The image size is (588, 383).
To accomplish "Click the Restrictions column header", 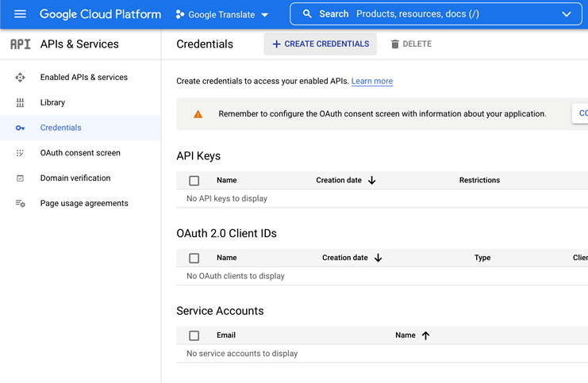I will click(x=479, y=180).
